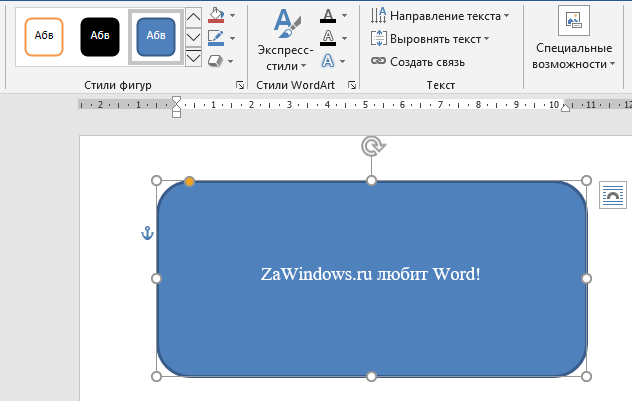This screenshot has width=632, height=401.
Task: Open the Стили WordArt dialog launcher
Action: (x=352, y=85)
